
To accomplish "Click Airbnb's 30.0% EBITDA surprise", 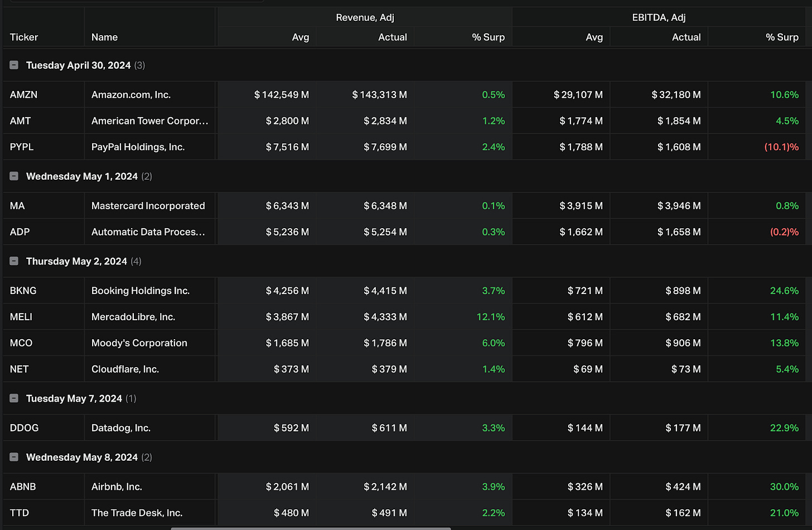I will 784,486.
